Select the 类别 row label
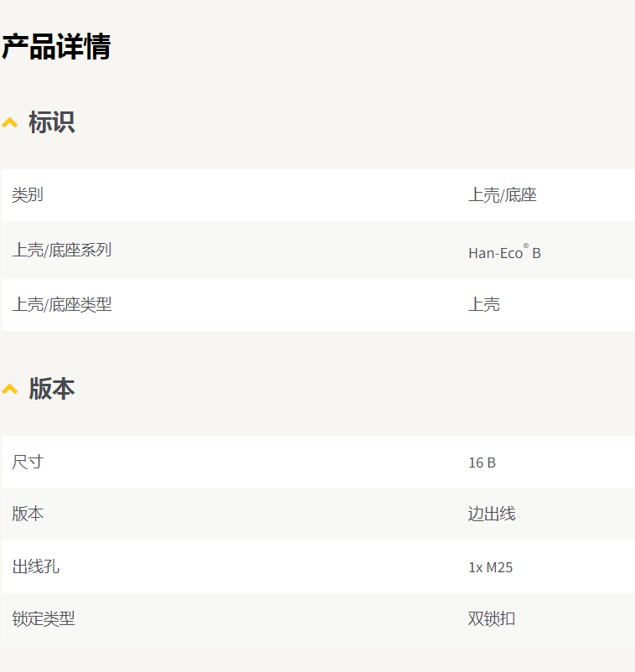635x672 pixels. (28, 195)
